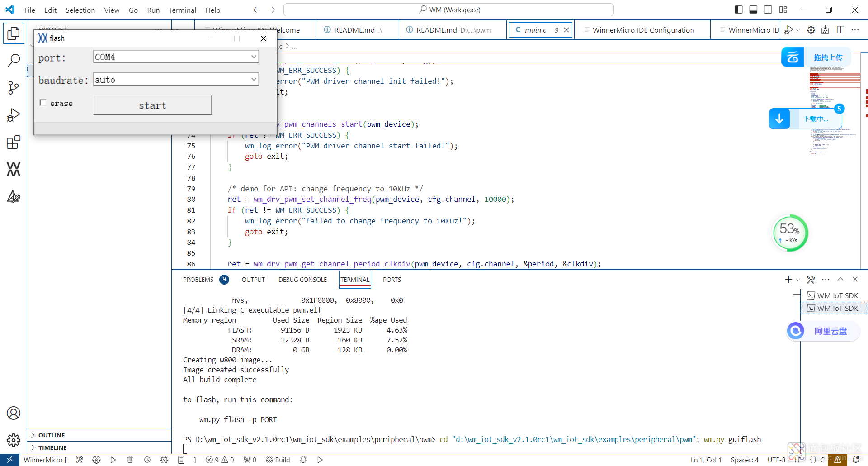Viewport: 868px width, 466px height.
Task: Switch to the DEBUG CONSOLE tab
Action: (x=302, y=280)
